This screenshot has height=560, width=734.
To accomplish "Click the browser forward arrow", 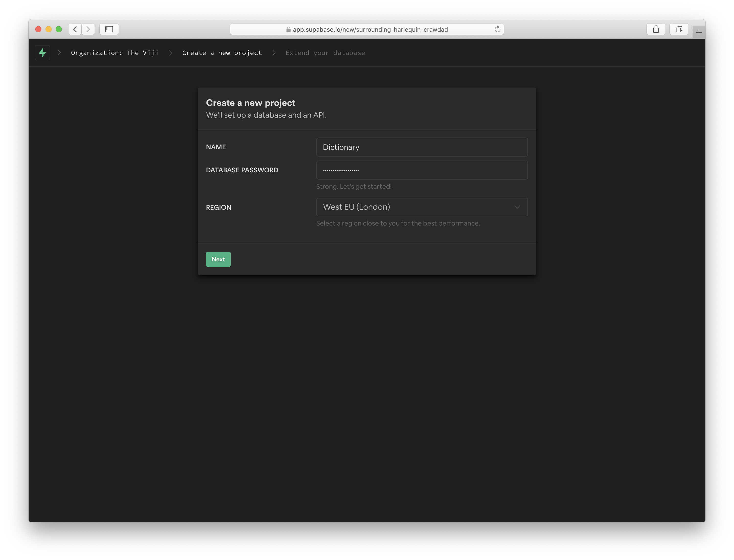I will [88, 29].
